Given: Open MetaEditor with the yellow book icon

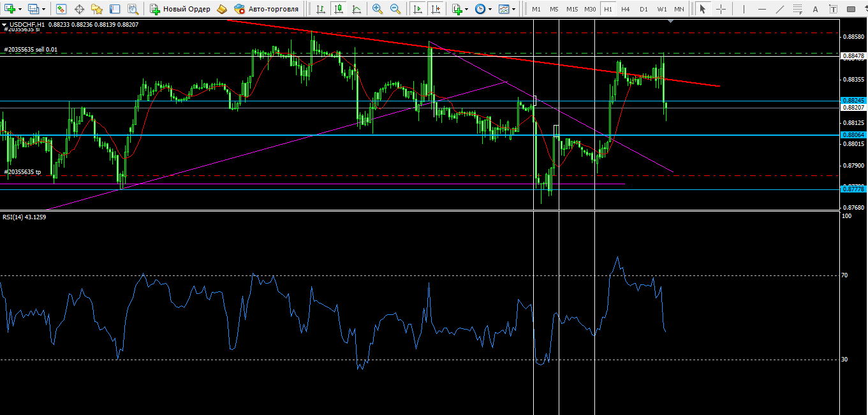Looking at the screenshot, I should point(221,9).
